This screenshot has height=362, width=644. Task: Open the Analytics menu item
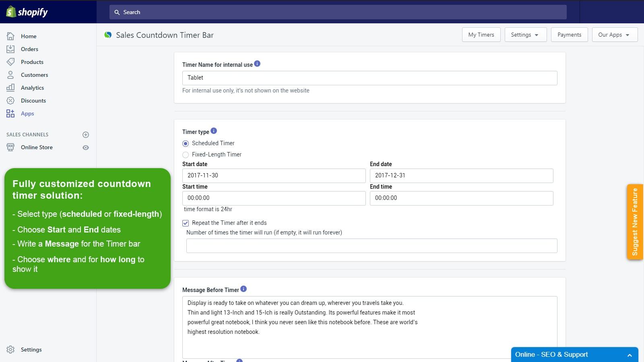[x=32, y=88]
